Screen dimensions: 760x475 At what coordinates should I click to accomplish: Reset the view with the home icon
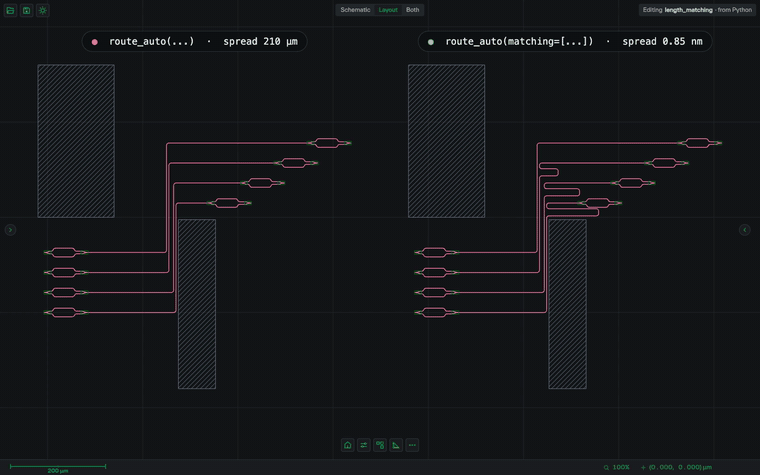pos(348,445)
